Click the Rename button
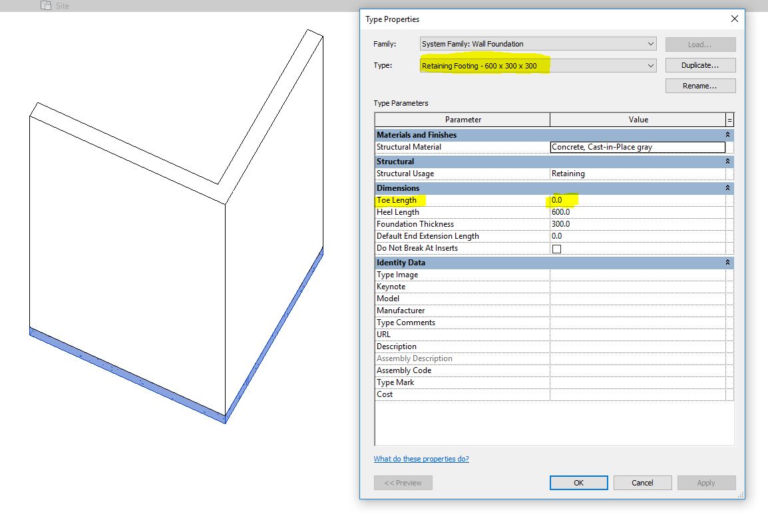This screenshot has width=768, height=532. pyautogui.click(x=700, y=86)
